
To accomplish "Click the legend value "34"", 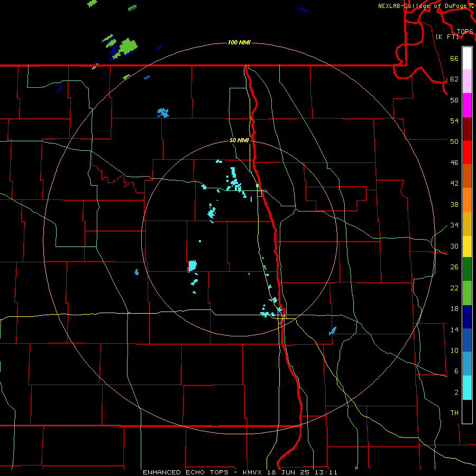I will (x=454, y=225).
